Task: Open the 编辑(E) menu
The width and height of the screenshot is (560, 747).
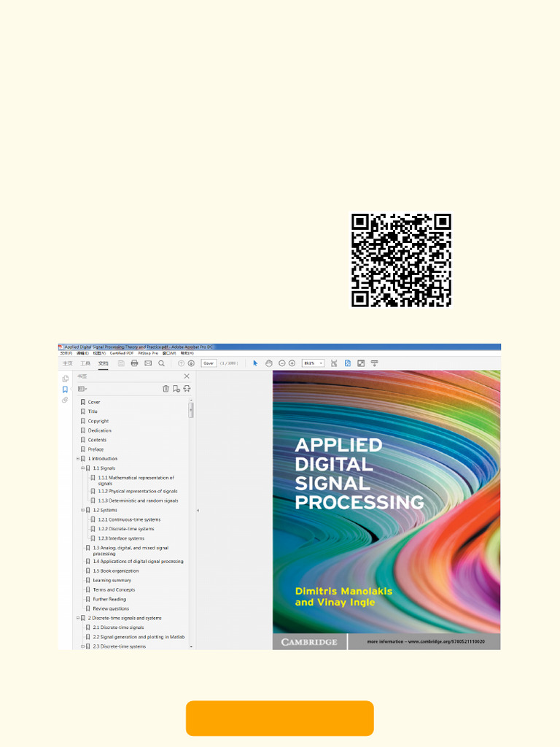Action: (83, 354)
